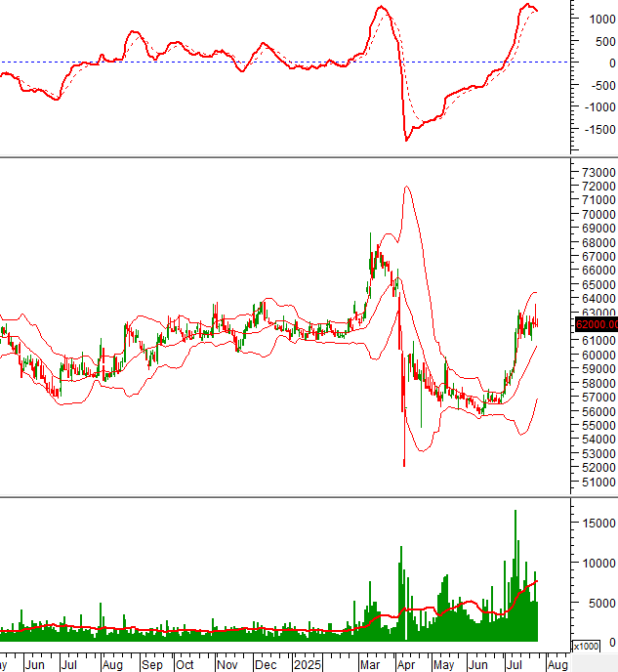Select the Sep month label
The image size is (618, 672).
(152, 665)
